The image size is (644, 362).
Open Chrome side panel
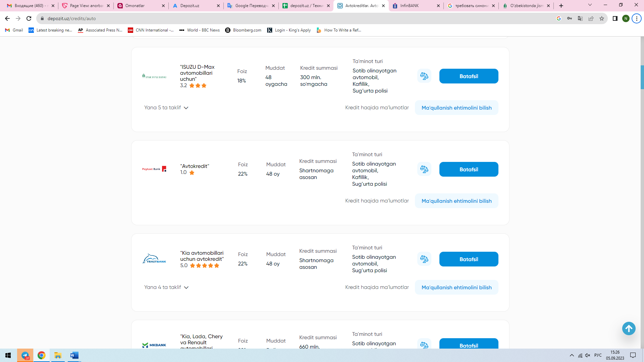click(x=615, y=18)
